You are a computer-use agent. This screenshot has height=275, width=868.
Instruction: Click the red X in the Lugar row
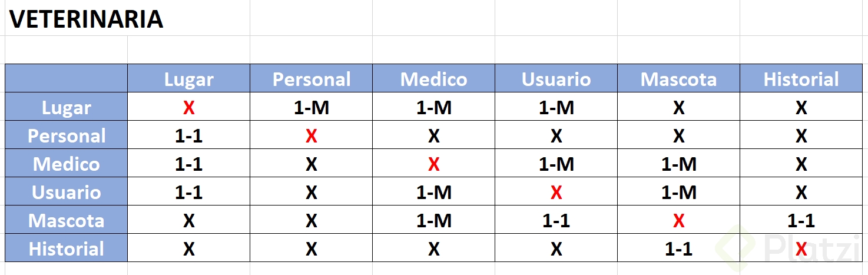[188, 108]
